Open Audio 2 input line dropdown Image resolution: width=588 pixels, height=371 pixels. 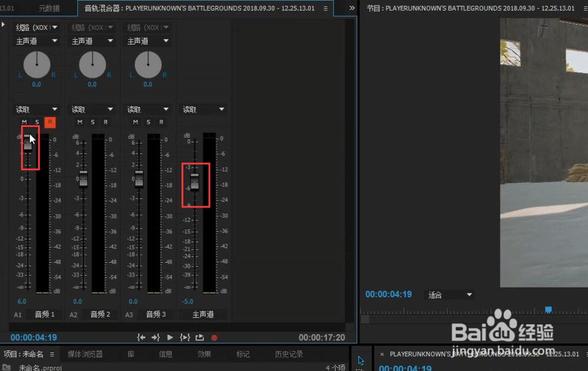click(x=92, y=28)
